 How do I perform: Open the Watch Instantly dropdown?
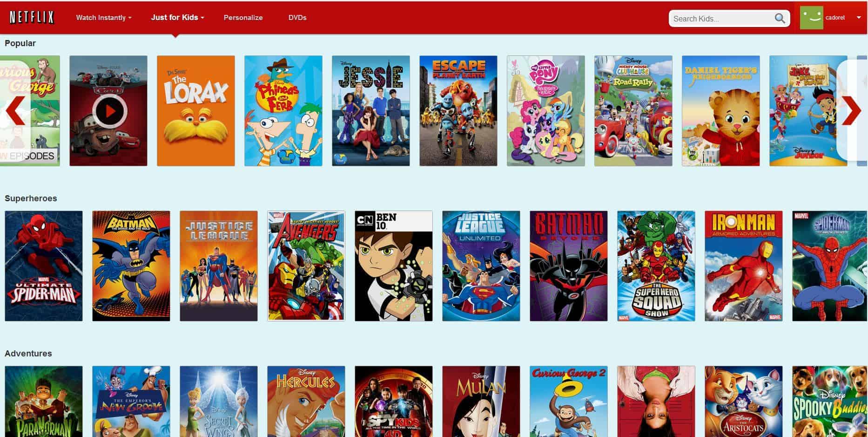tap(103, 18)
